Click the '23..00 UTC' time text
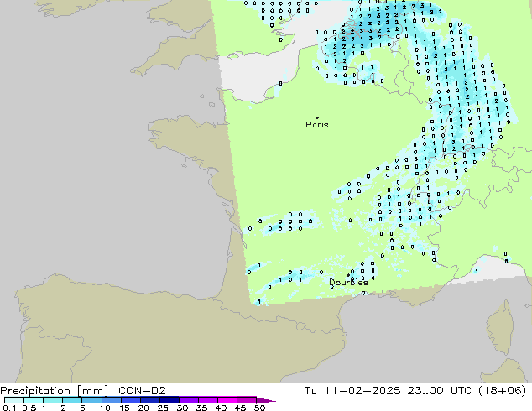532x411 pixels. 440,391
